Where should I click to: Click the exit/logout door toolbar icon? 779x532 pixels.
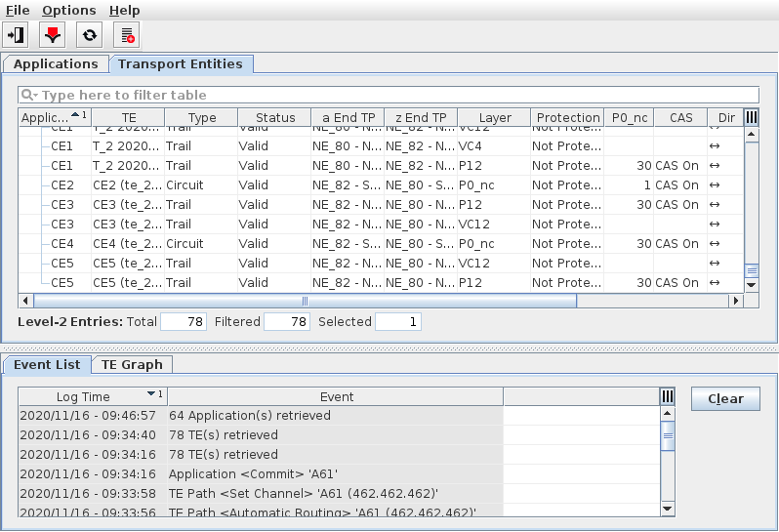point(16,35)
